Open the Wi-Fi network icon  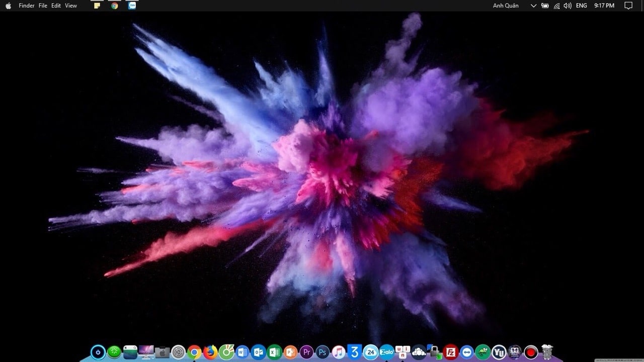tap(556, 6)
